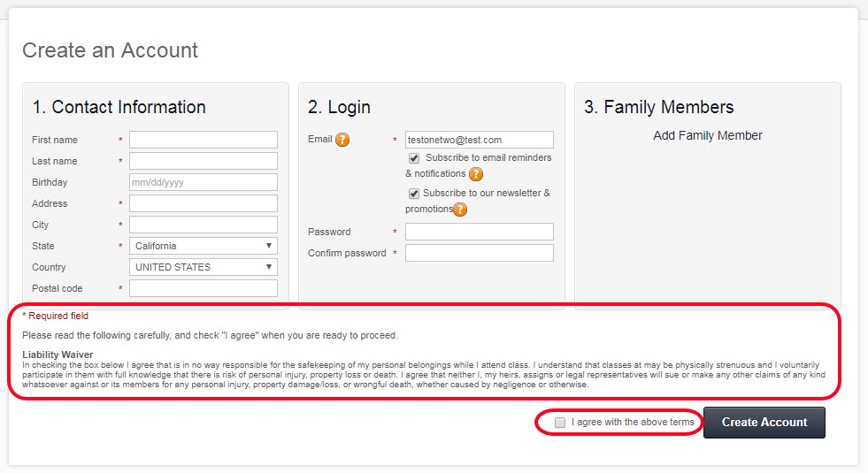The image size is (868, 473).
Task: Focus the First name input field
Action: 204,140
